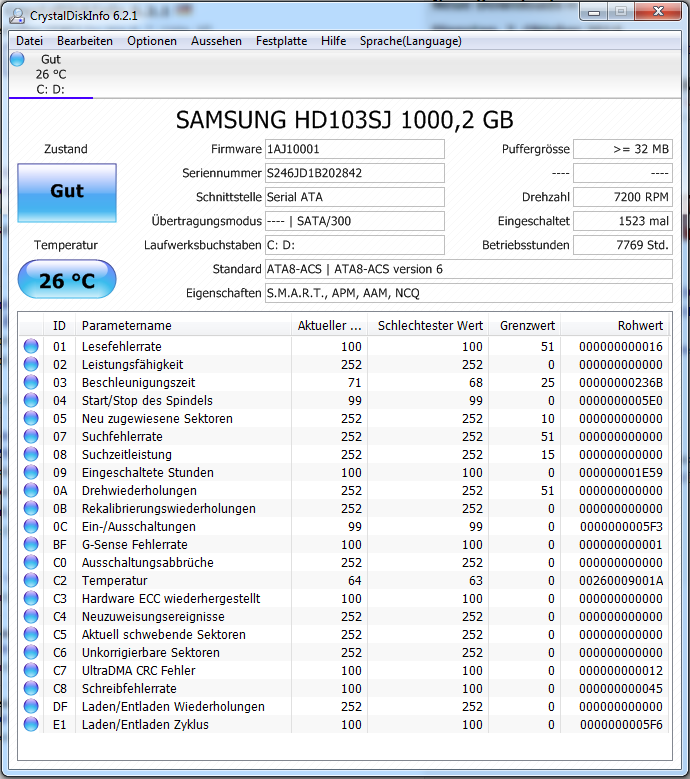Open the Sprache(Language) menu
Screen dimensions: 690x779
coord(411,41)
